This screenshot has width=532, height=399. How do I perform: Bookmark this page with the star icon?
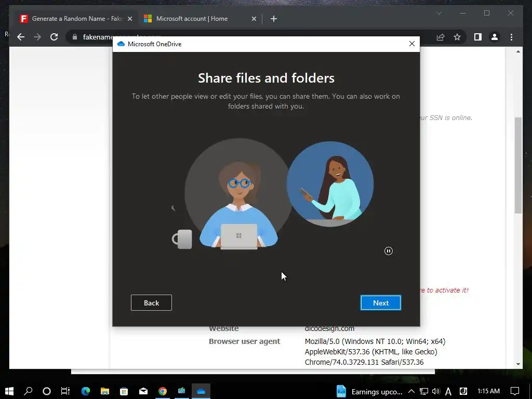point(457,37)
